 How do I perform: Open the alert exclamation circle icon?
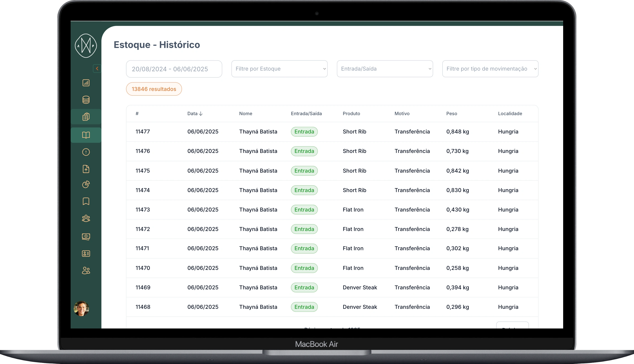pyautogui.click(x=86, y=152)
